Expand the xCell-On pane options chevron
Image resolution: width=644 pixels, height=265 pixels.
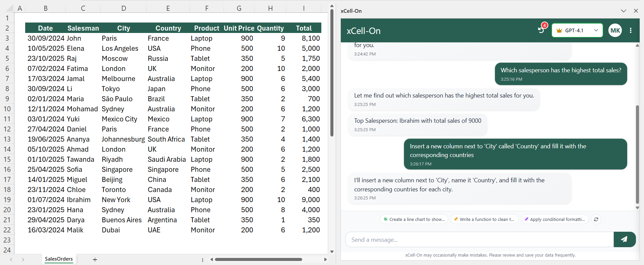[x=624, y=11]
